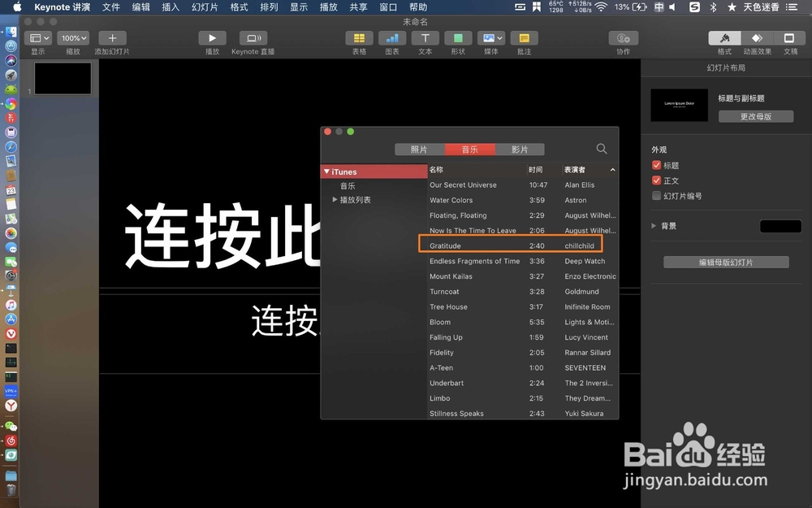The image size is (812, 508).
Task: Select slide 1 thumbnail in navigator
Action: click(63, 78)
